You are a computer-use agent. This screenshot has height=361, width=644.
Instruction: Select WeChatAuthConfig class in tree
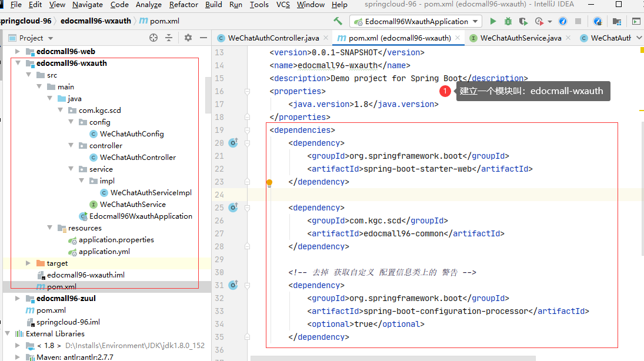point(131,134)
